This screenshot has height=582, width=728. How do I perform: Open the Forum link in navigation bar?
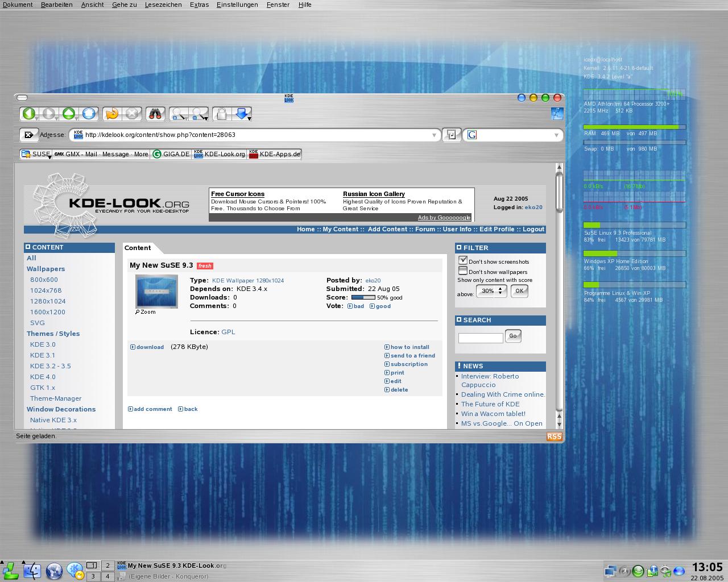click(x=425, y=230)
